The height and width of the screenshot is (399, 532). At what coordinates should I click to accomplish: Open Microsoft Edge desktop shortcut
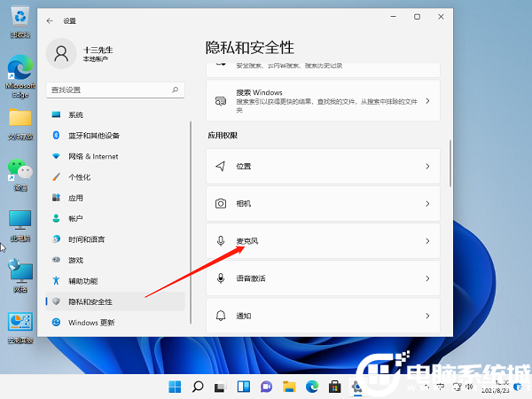[x=20, y=76]
